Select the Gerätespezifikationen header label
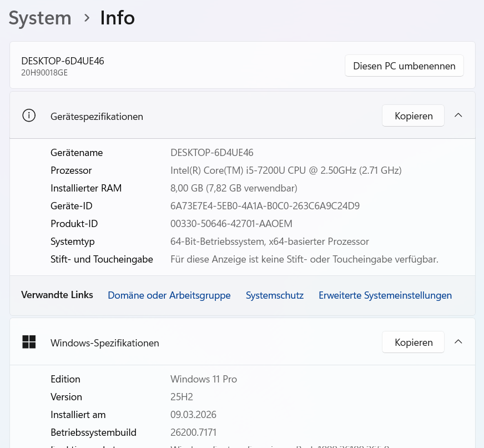This screenshot has width=484, height=448. tap(97, 117)
